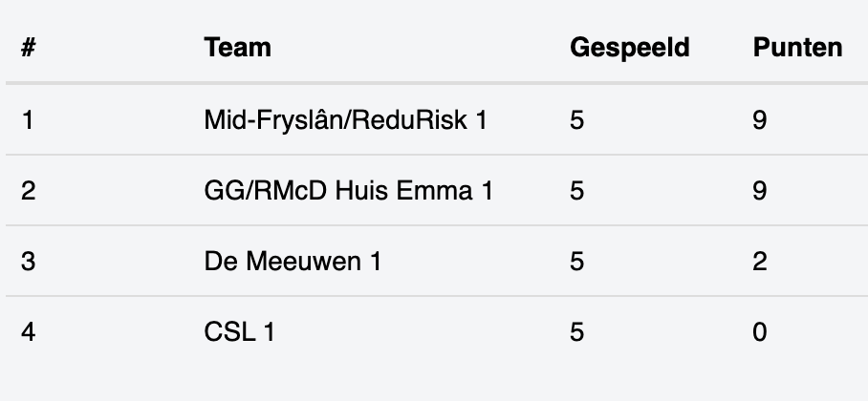Click games played value for GG/RMcD Huis Emma
Screen dimensions: 868x401
[x=576, y=191]
